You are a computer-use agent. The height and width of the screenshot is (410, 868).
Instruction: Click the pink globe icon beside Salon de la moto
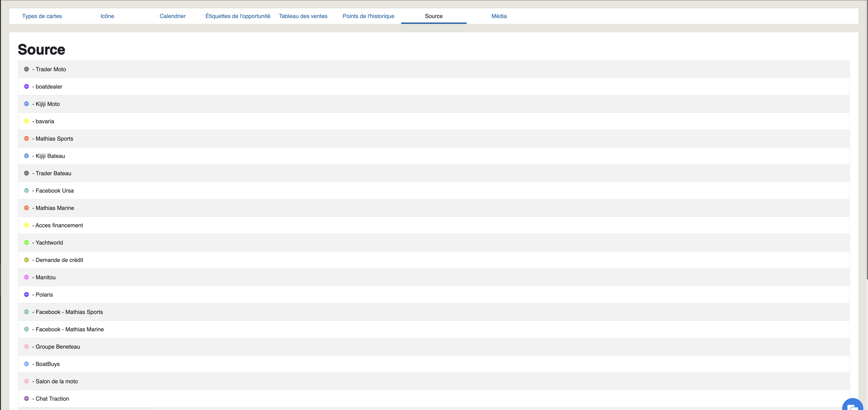click(26, 381)
